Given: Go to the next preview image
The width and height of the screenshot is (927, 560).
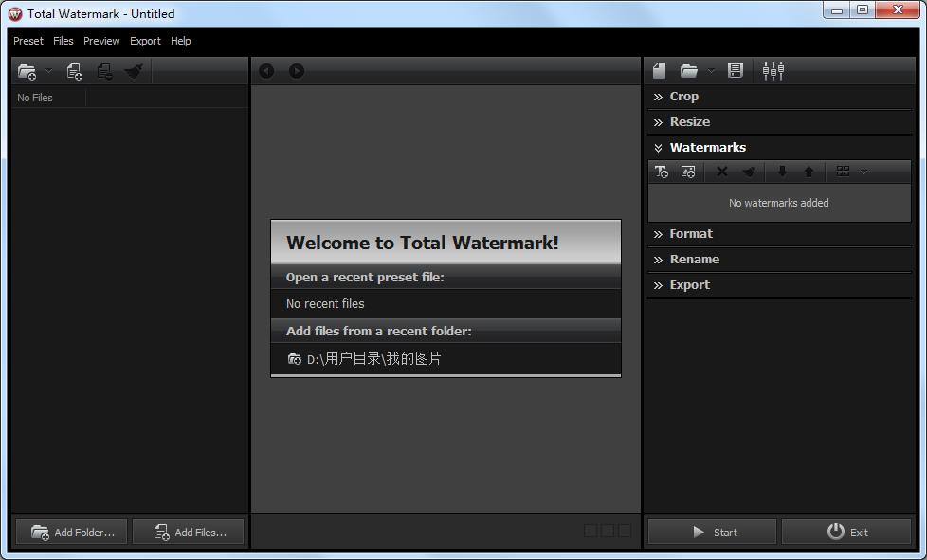Looking at the screenshot, I should (297, 71).
